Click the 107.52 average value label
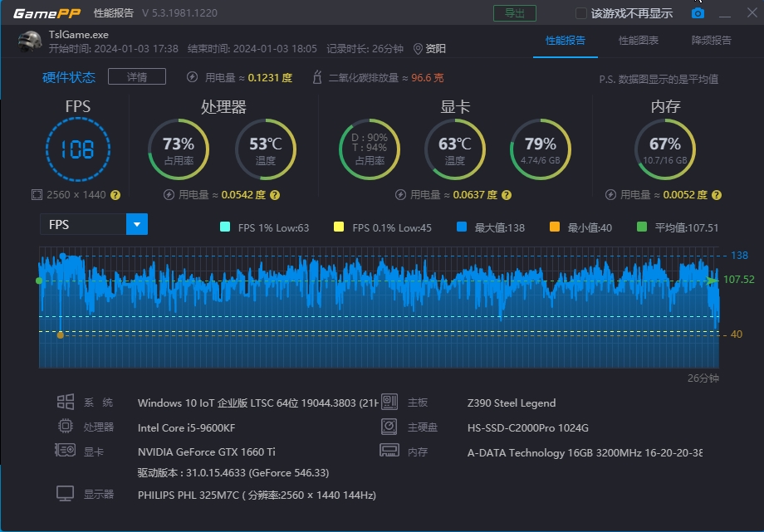The height and width of the screenshot is (532, 764). click(x=738, y=279)
